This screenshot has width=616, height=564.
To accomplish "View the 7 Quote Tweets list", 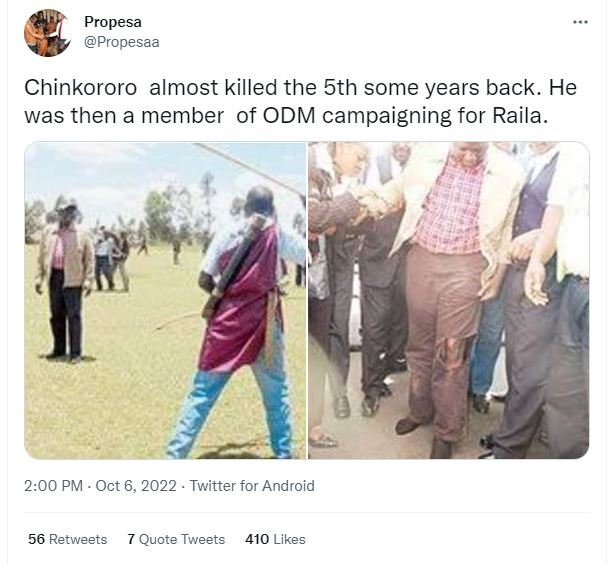I will point(175,539).
